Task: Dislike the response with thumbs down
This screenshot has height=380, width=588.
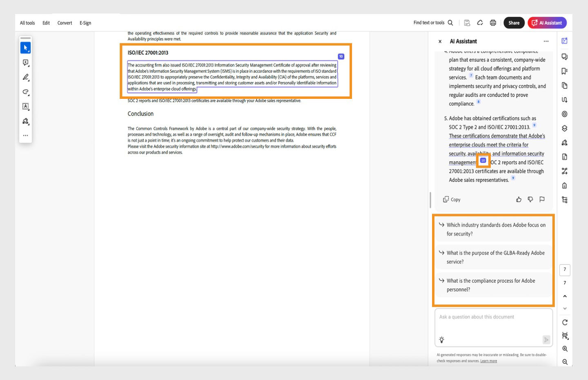Action: (x=530, y=199)
